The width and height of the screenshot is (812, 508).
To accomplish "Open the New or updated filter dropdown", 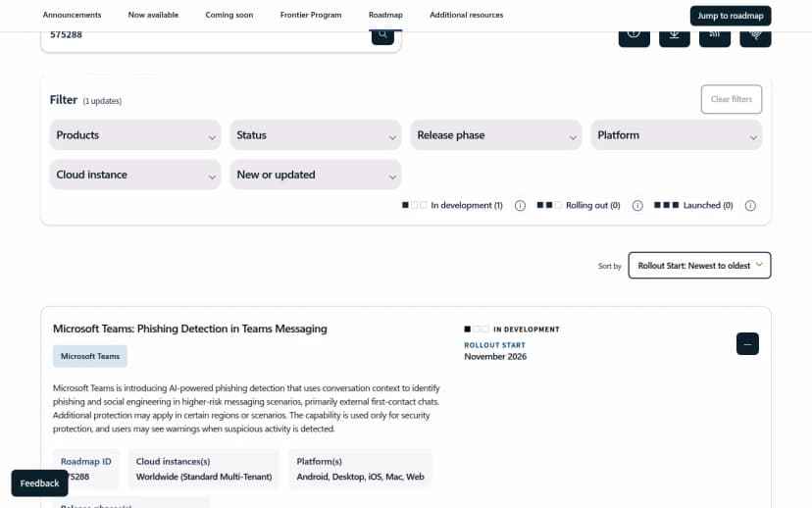I will pyautogui.click(x=316, y=175).
